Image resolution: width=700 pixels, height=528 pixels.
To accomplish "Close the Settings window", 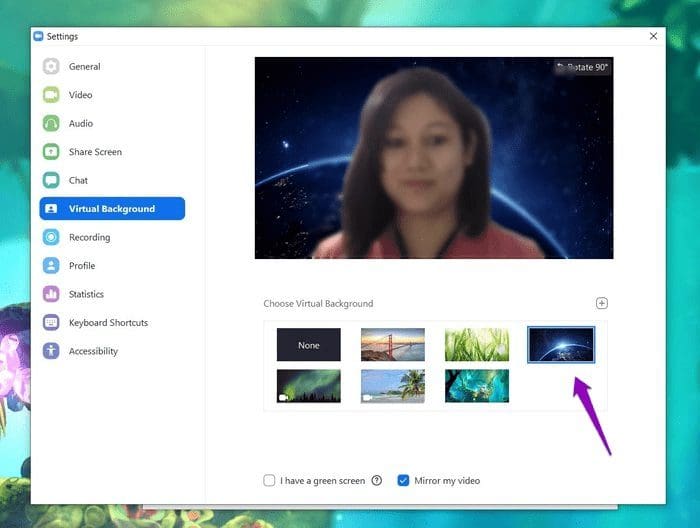I will [653, 36].
